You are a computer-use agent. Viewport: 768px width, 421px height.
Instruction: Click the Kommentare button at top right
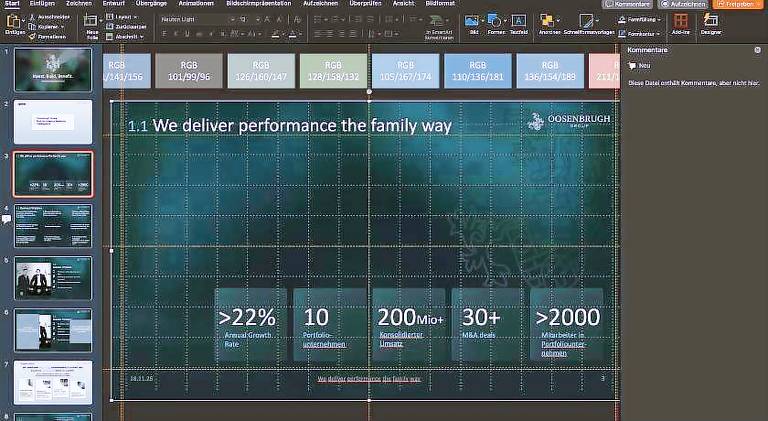pyautogui.click(x=627, y=4)
